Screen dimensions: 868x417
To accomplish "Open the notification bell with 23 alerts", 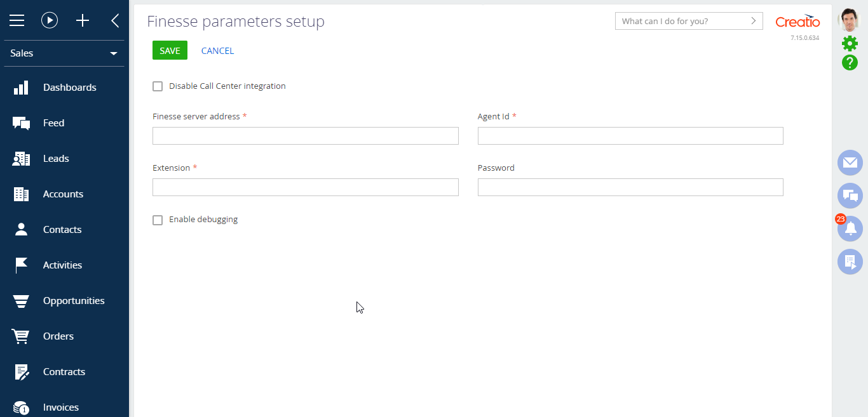I will pos(850,228).
